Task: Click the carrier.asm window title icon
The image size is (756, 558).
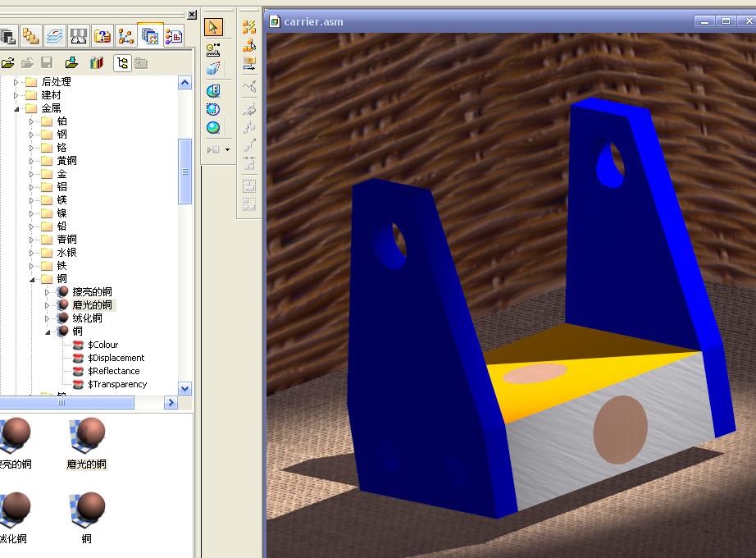Action: [x=275, y=21]
